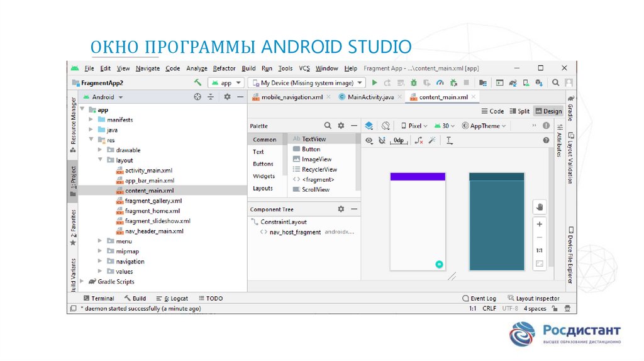This screenshot has height=361, width=644.
Task: Open the Terminal tool window
Action: 98,298
